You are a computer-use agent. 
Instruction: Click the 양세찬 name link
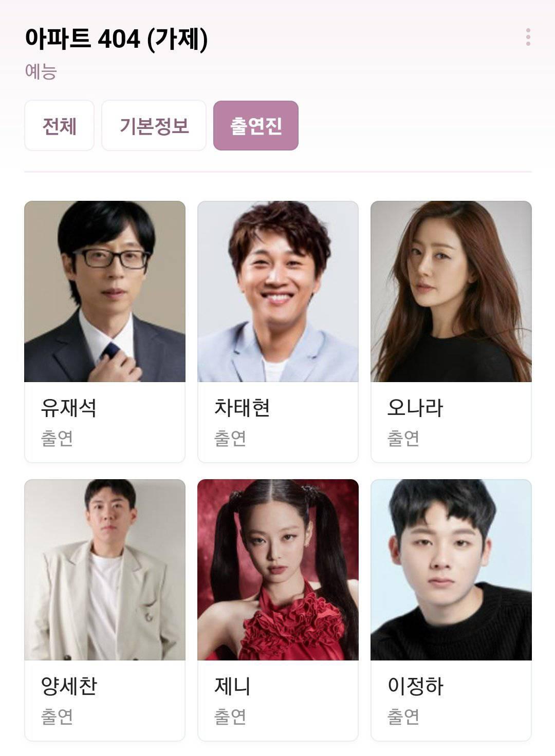[x=69, y=686]
